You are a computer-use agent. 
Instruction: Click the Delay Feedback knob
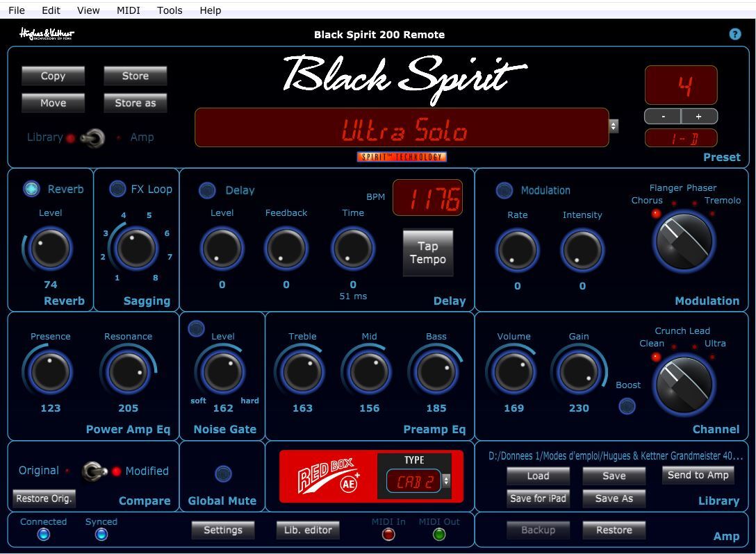[x=286, y=249]
